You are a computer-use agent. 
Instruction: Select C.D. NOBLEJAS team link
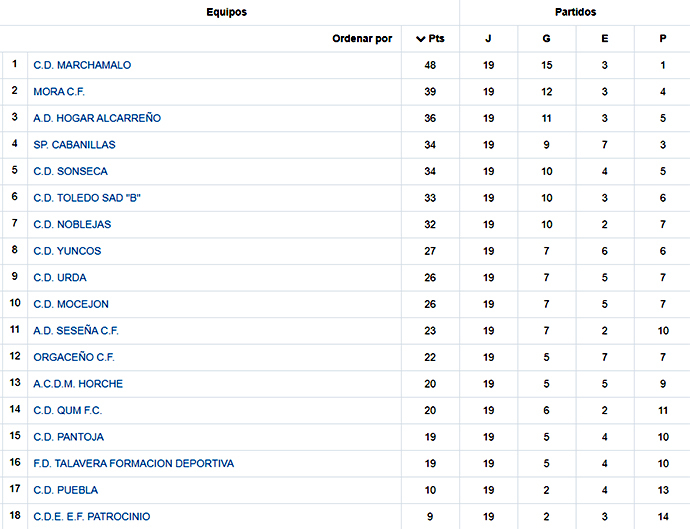click(x=72, y=224)
